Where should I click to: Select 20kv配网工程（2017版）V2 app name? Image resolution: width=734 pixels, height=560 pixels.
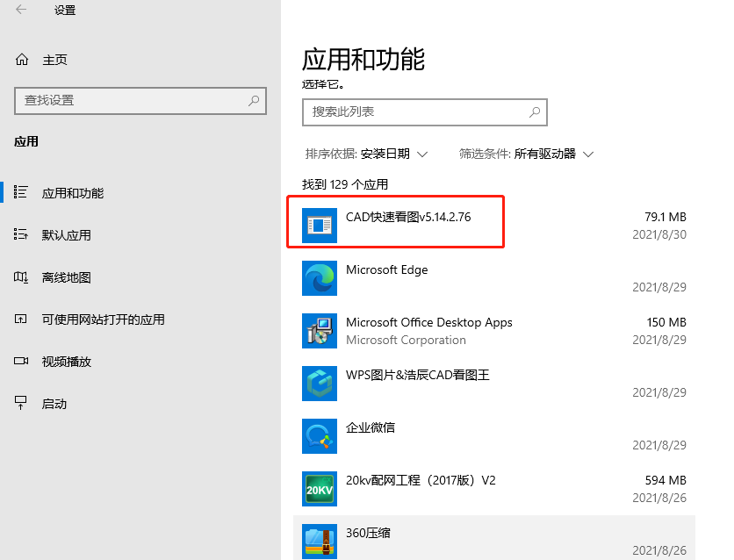click(421, 480)
